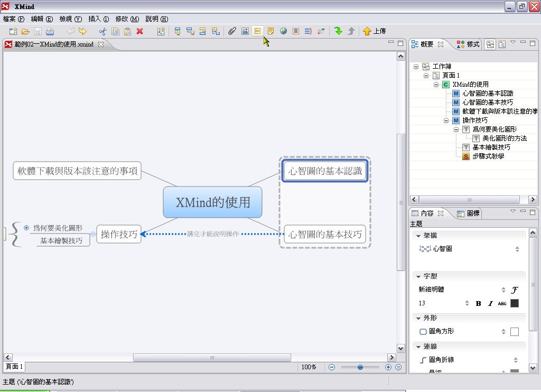Viewport: 541px width, 392px height.
Task: Click the 頁面 1 sheet tab
Action: pos(14,367)
